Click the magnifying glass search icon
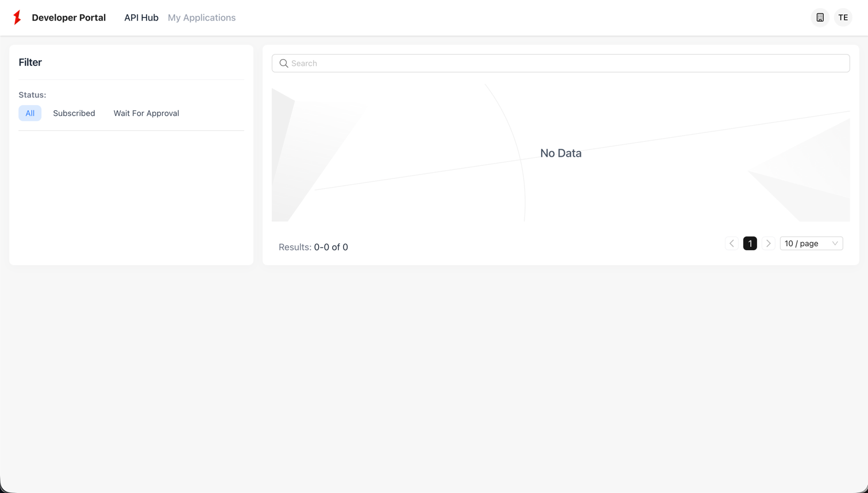 click(284, 63)
